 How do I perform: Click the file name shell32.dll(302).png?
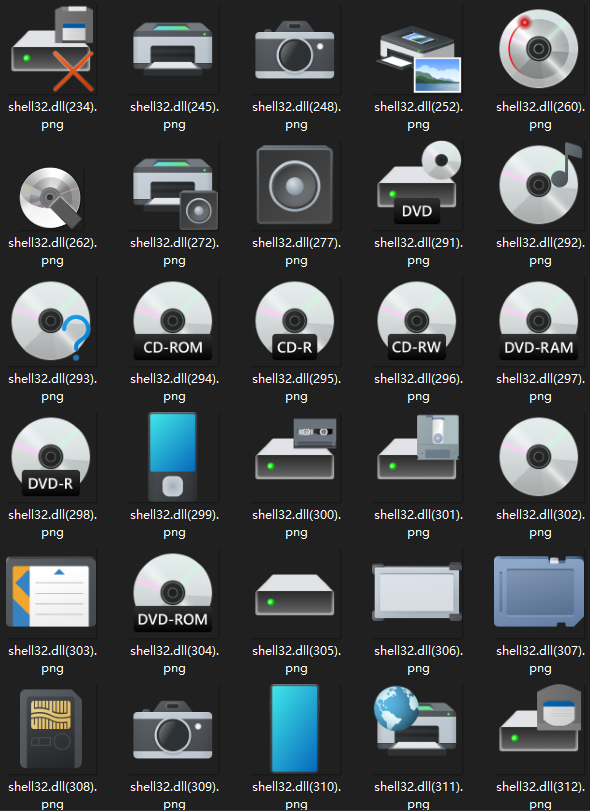[540, 523]
